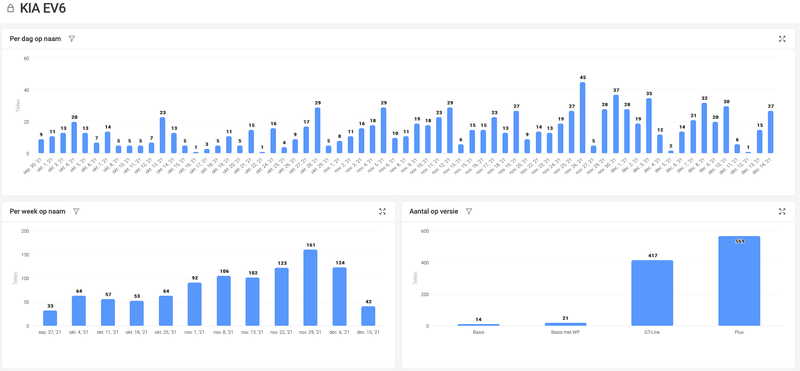Open filter on Aantal op versie
Image resolution: width=800 pixels, height=371 pixels.
(469, 211)
